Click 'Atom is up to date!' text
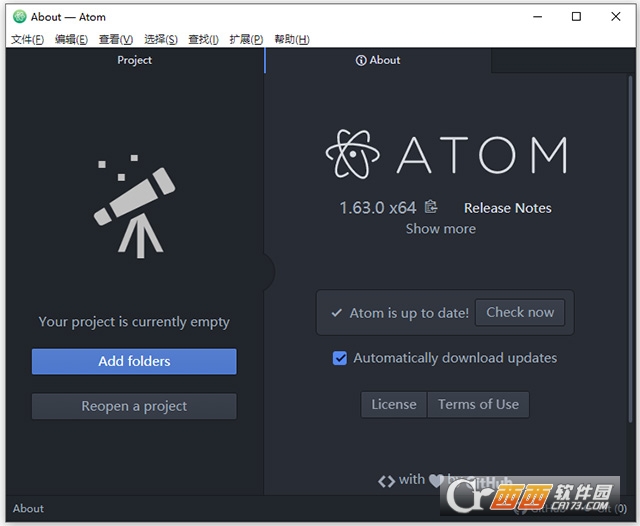Screen dimensions: 640x526 coord(409,313)
